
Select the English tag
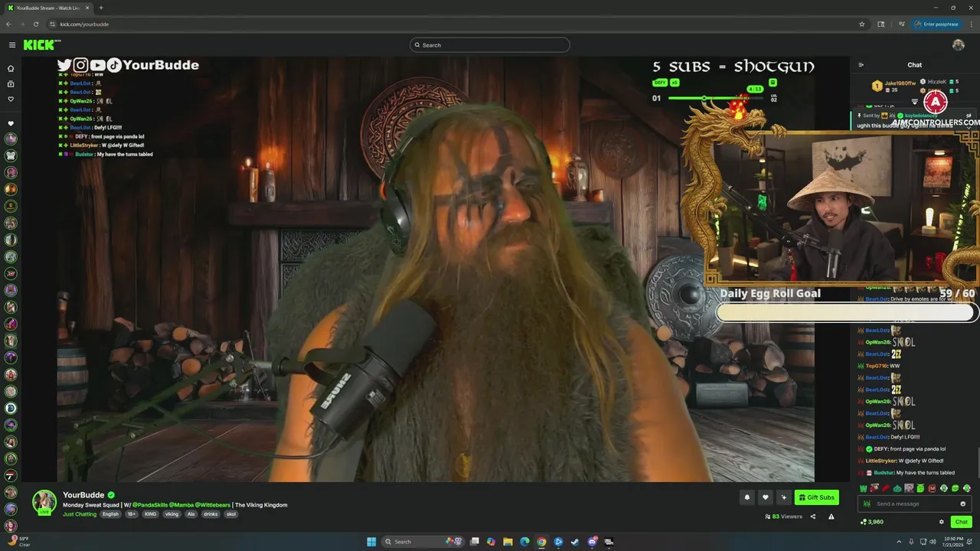(x=111, y=514)
